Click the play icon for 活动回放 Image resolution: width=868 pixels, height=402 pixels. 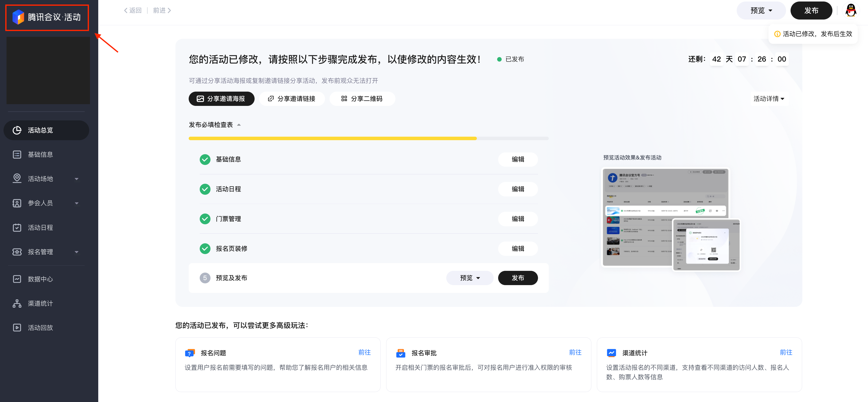(x=17, y=328)
